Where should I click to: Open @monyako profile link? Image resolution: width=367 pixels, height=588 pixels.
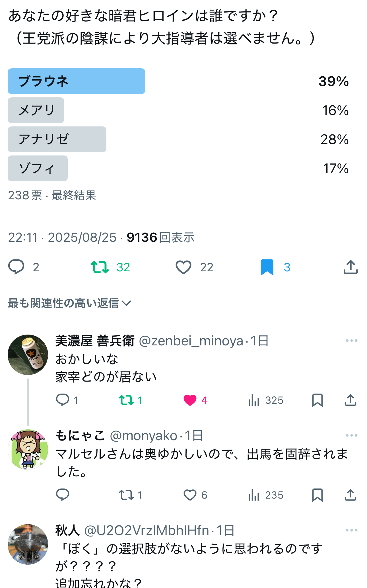point(143,436)
